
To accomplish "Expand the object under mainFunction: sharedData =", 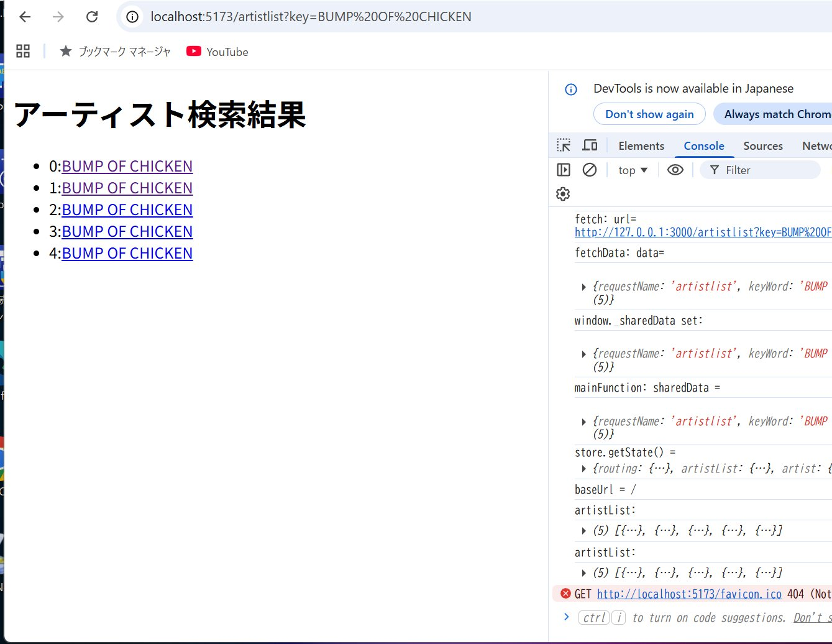I will [583, 421].
